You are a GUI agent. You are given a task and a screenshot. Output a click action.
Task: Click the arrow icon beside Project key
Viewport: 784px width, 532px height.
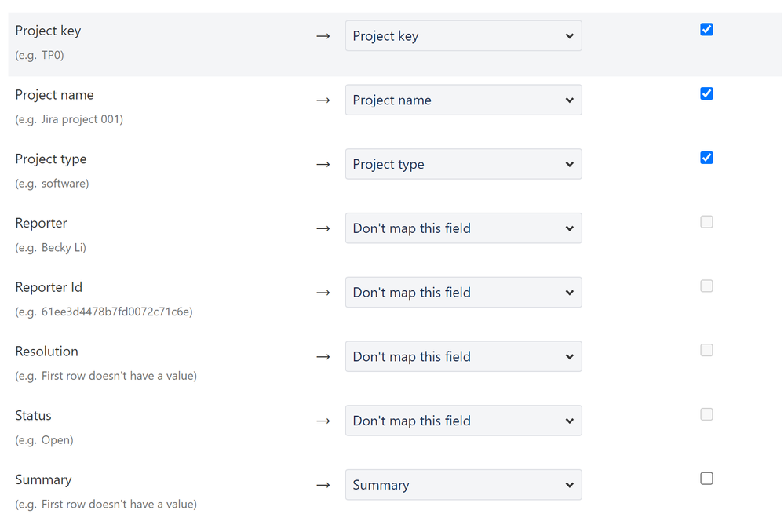pyautogui.click(x=323, y=37)
